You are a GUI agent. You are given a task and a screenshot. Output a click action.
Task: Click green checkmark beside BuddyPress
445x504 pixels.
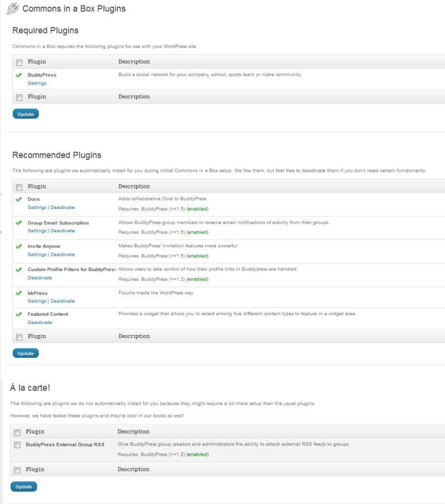coord(19,75)
